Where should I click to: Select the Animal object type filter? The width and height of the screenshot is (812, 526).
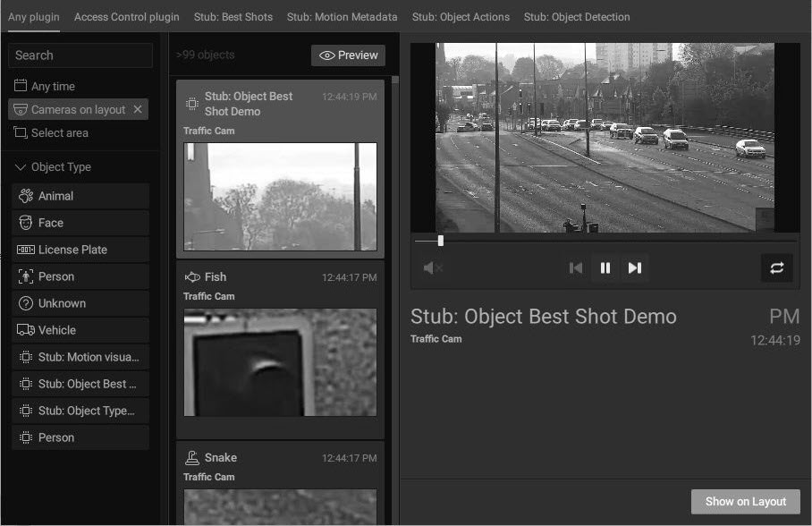point(56,195)
